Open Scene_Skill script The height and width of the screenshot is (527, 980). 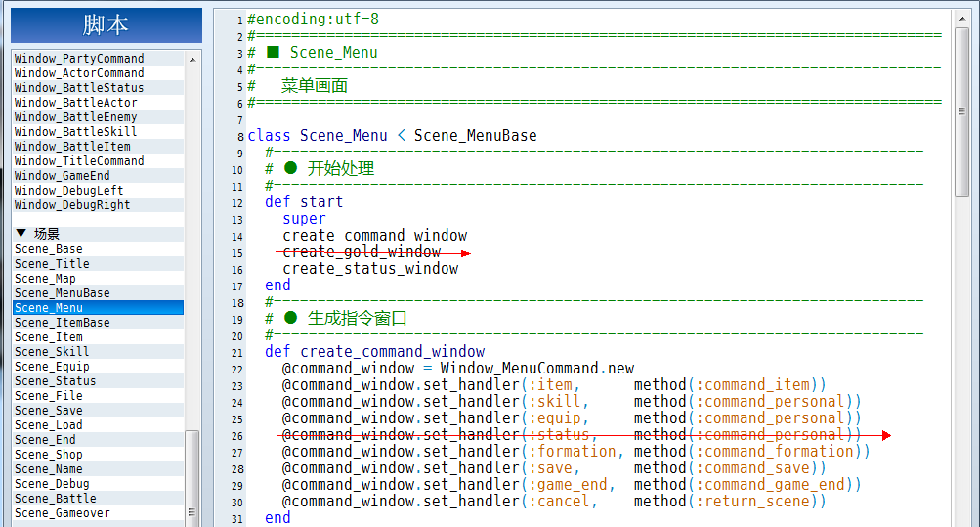tap(98, 352)
